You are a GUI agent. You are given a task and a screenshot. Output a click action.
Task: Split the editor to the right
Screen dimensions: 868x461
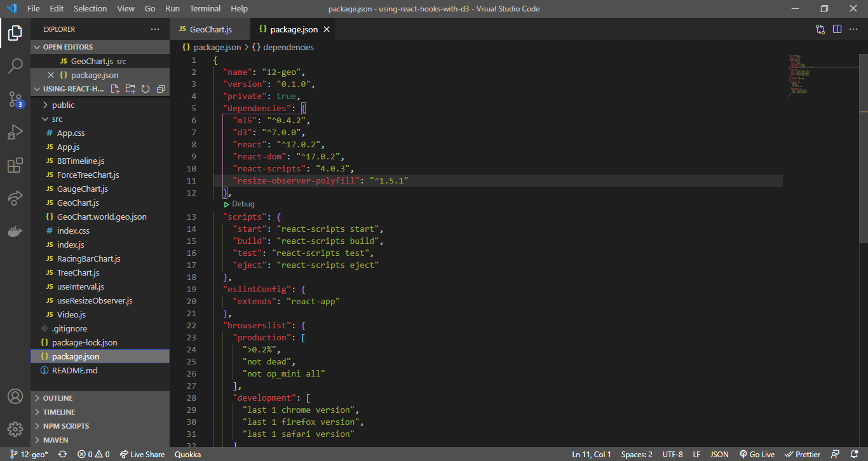click(837, 29)
